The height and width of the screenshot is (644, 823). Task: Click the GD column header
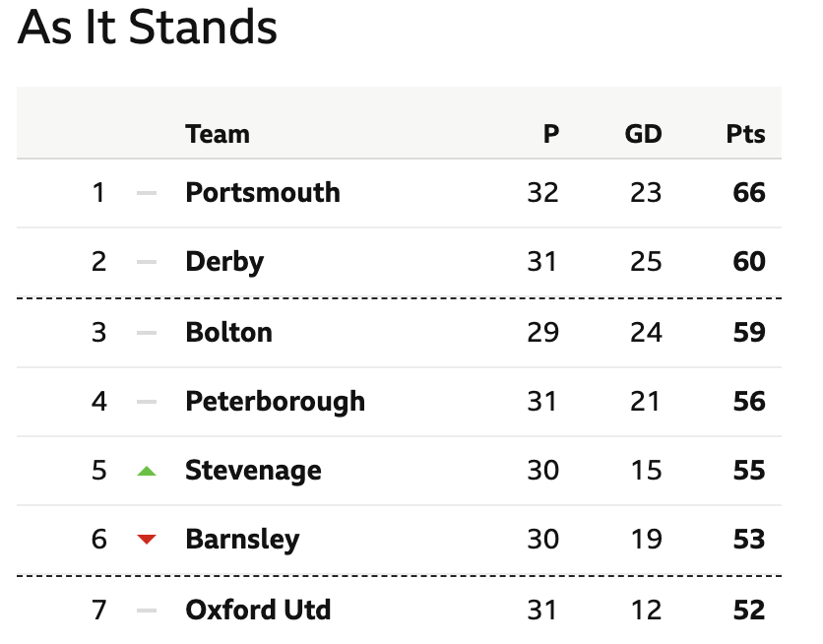point(643,134)
